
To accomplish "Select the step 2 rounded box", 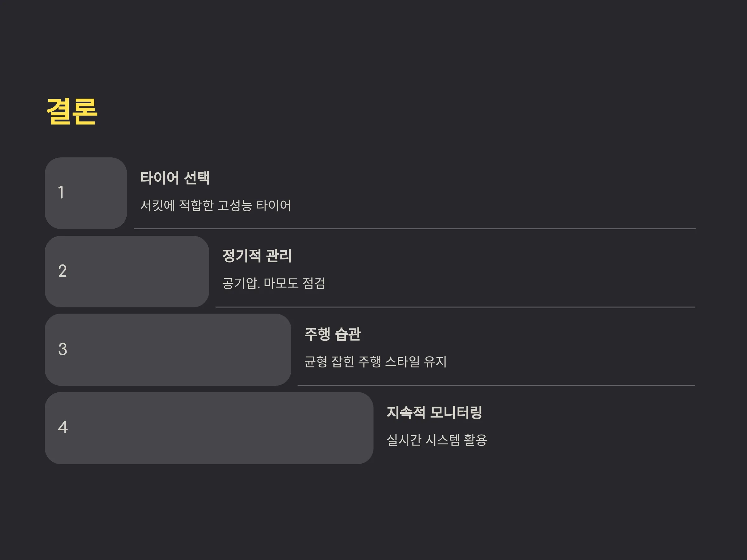I will click(x=127, y=271).
